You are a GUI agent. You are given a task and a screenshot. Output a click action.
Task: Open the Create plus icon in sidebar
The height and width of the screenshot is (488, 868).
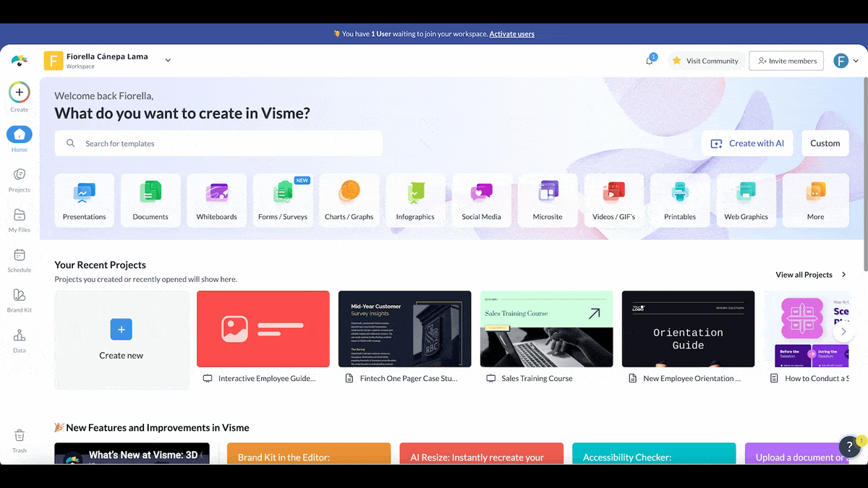[20, 93]
